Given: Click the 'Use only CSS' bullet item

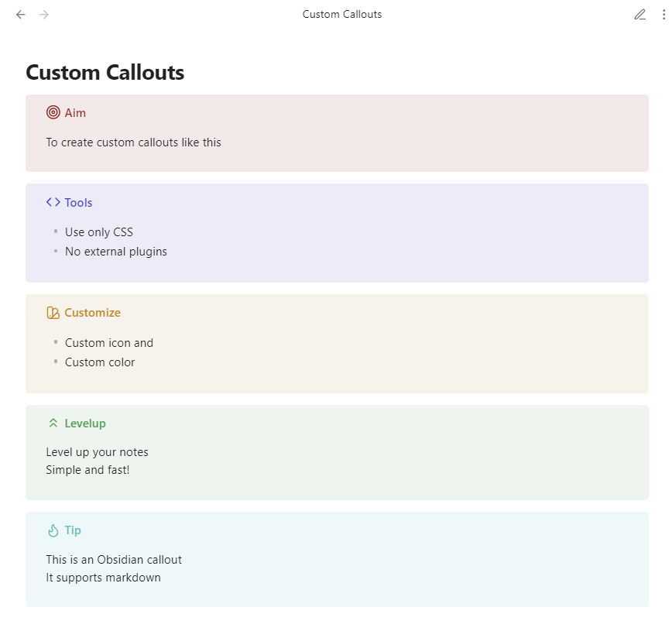Looking at the screenshot, I should [99, 232].
